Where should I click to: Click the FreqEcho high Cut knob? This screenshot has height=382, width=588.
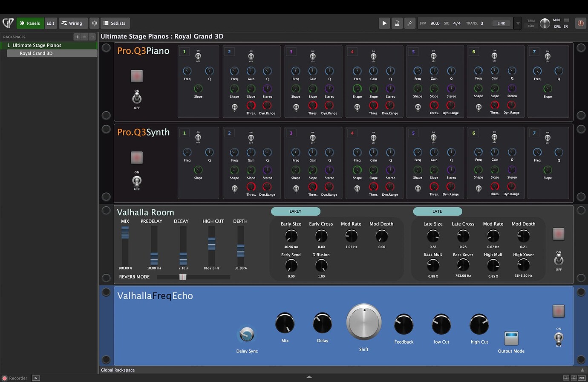click(x=479, y=324)
